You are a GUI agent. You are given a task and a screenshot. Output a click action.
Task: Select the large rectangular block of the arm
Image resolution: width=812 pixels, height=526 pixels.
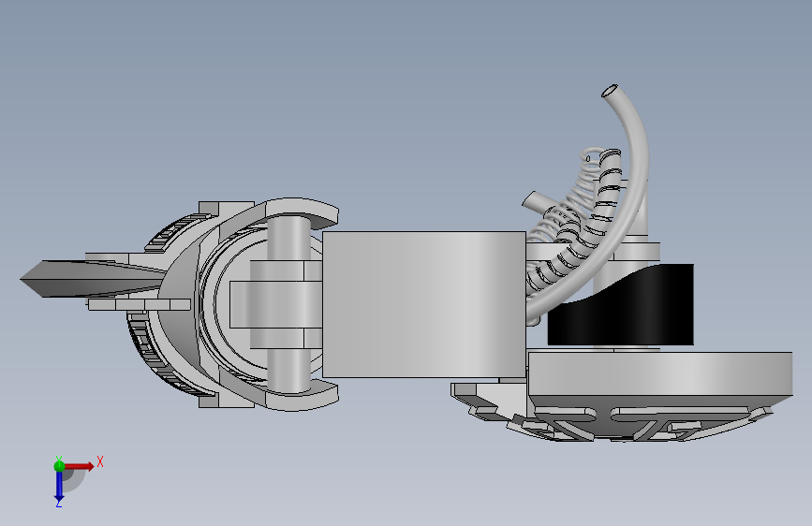coord(423,304)
